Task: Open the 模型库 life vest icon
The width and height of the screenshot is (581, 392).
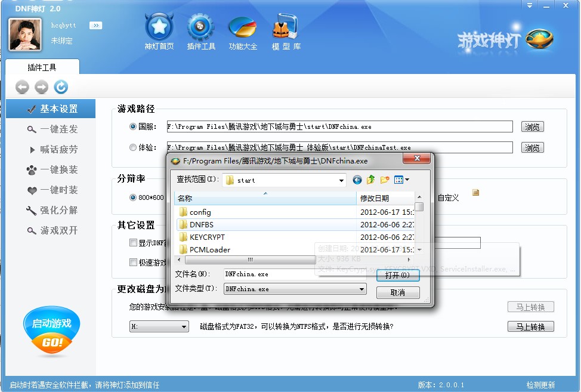Action: 286,32
